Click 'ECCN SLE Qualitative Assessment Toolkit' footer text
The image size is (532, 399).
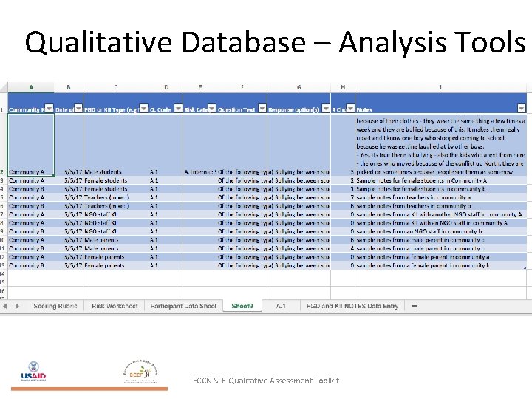point(266,381)
